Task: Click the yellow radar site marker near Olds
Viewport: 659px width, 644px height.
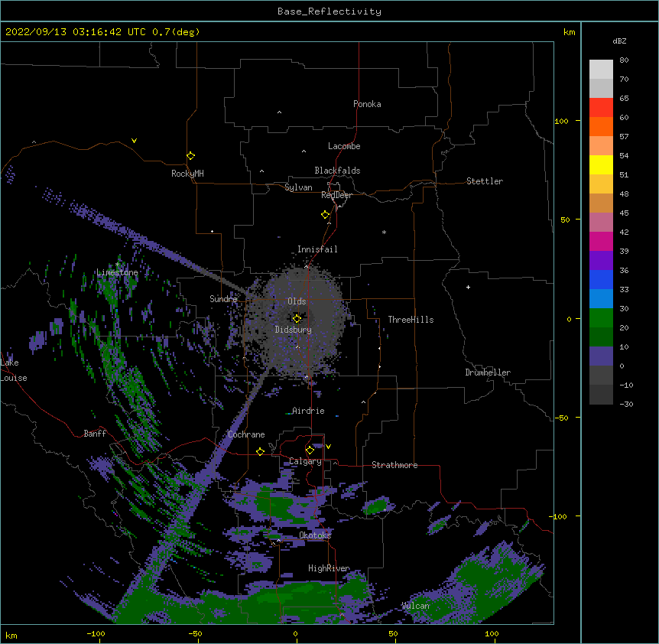Action: coord(297,318)
